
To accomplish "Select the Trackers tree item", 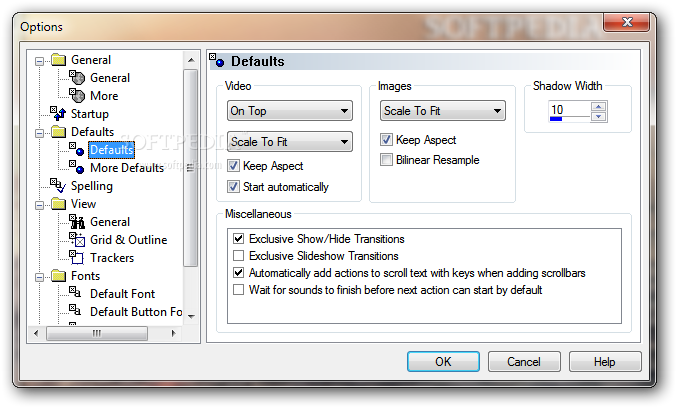I will [x=112, y=258].
